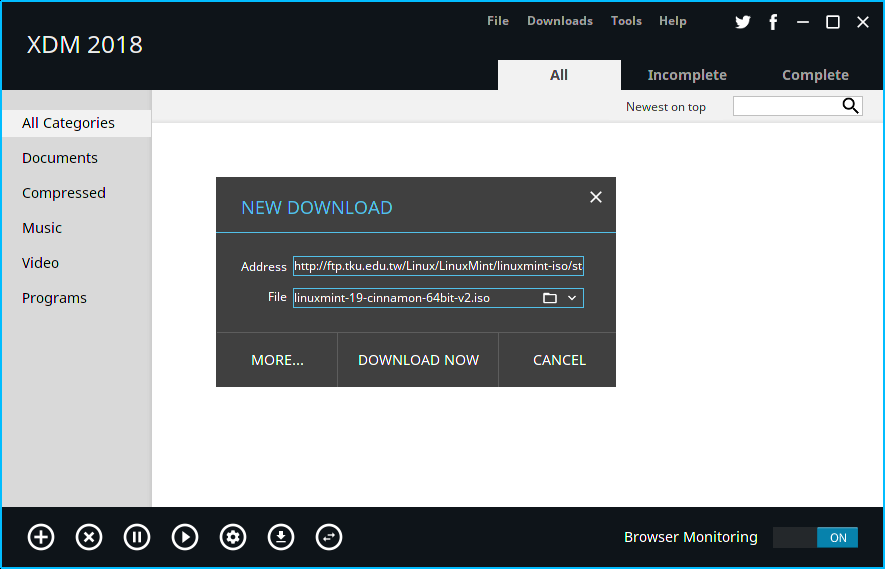
Task: Click the CANCEL button
Action: tap(559, 360)
